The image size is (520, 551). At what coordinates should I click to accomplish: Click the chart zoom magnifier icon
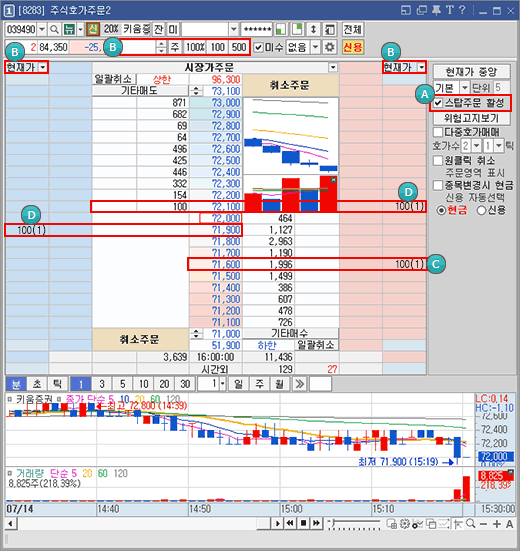pos(470,524)
